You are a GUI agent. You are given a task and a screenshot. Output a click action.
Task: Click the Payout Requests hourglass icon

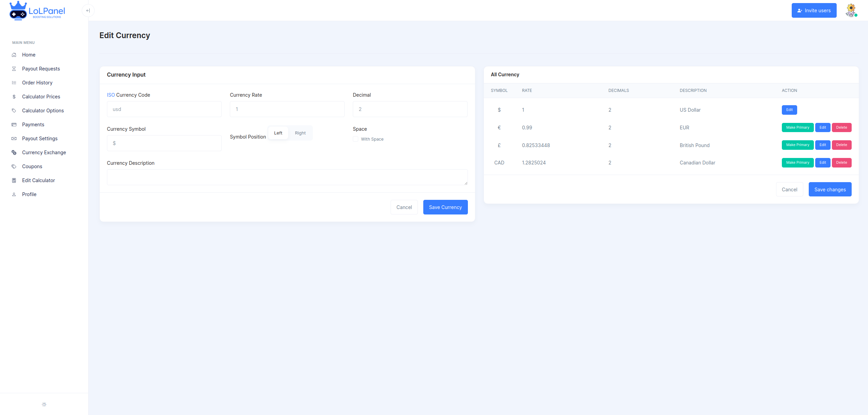click(14, 69)
